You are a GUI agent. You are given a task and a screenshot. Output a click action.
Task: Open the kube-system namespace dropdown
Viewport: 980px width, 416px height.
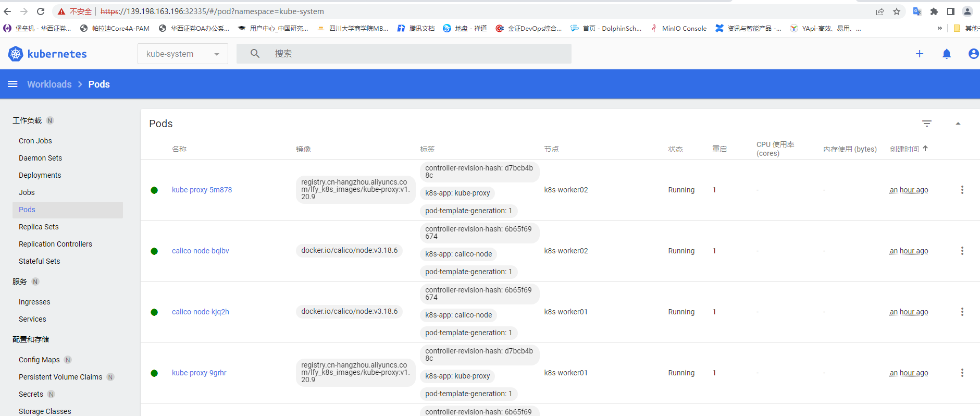point(183,54)
